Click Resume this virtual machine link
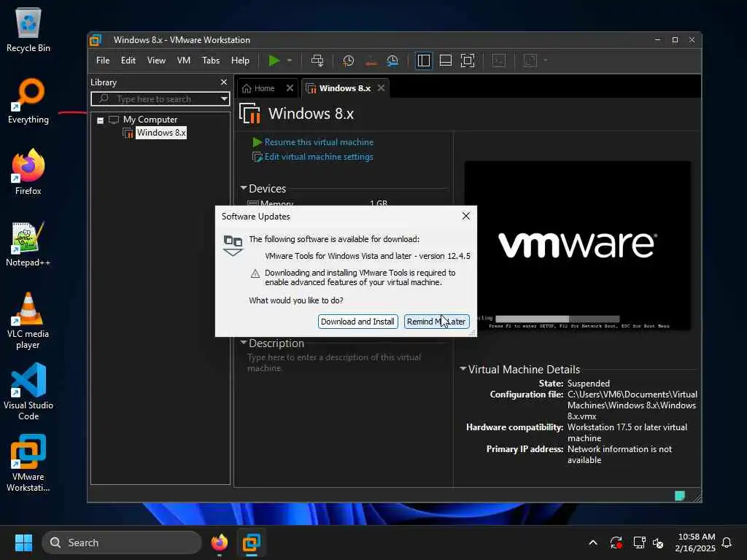This screenshot has width=747, height=560. point(319,142)
